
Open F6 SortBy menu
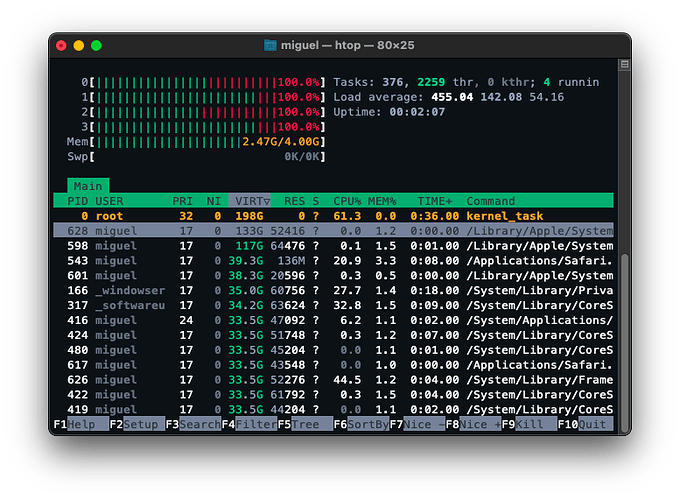click(x=361, y=424)
